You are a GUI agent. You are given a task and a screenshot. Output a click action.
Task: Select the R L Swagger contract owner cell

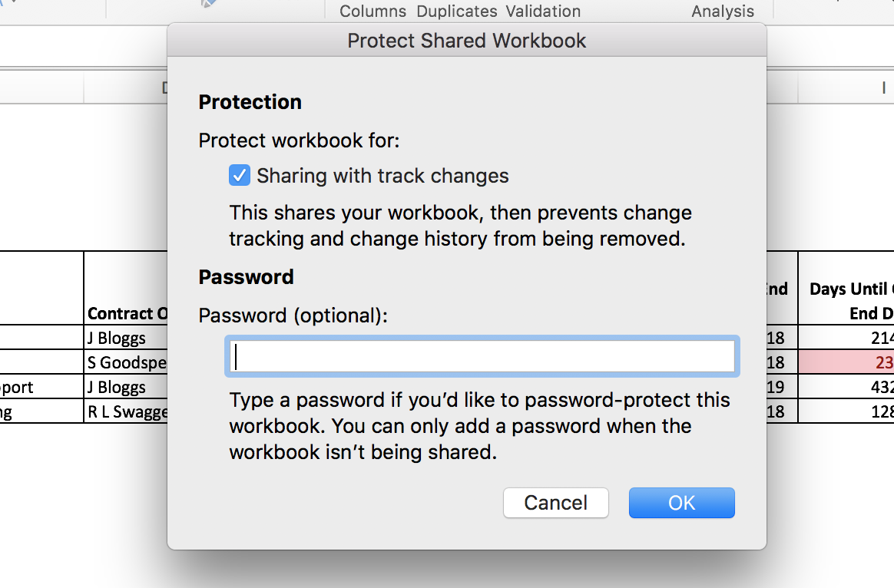click(127, 411)
